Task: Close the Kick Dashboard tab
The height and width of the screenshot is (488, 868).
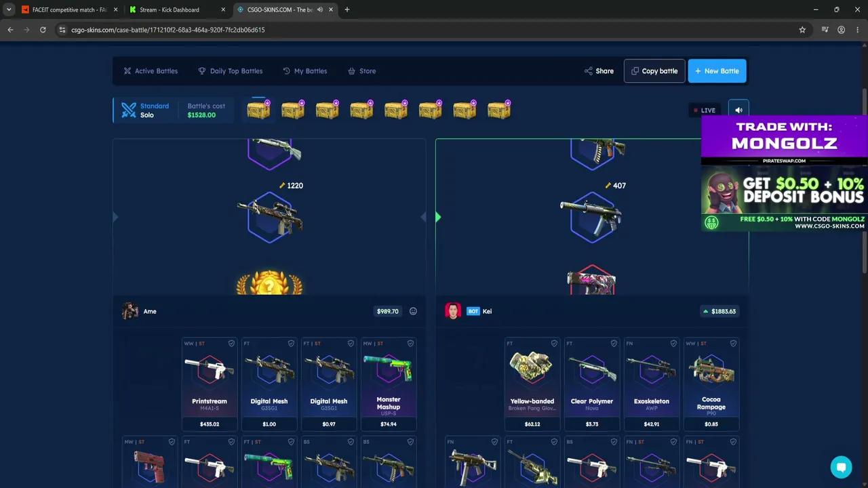Action: click(223, 9)
